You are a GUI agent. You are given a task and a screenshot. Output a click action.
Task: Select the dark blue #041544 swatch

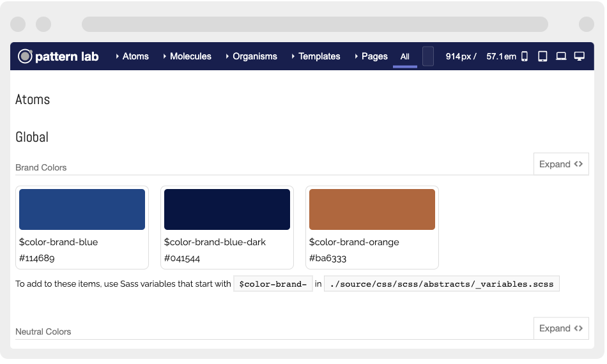(227, 209)
